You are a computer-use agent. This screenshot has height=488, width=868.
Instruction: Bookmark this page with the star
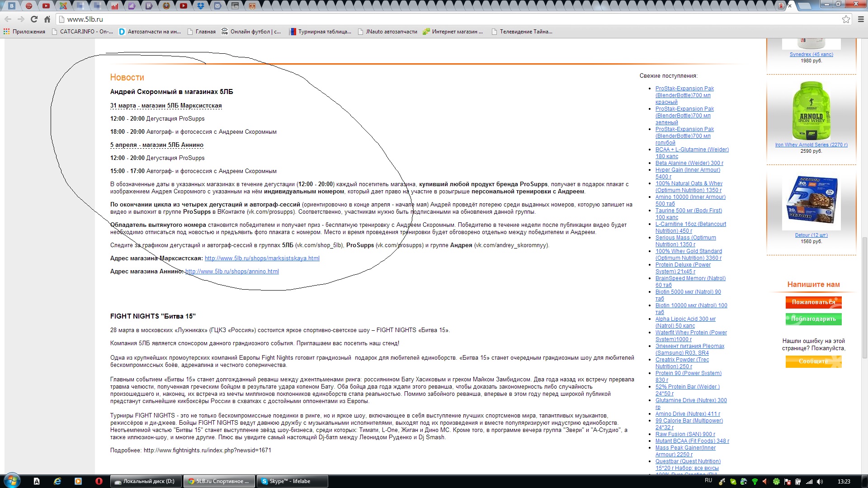pyautogui.click(x=846, y=19)
